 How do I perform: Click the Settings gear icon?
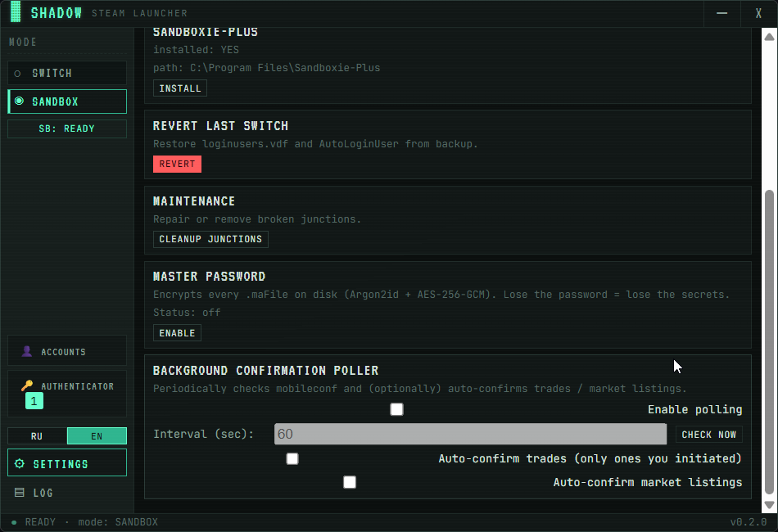[x=20, y=463]
